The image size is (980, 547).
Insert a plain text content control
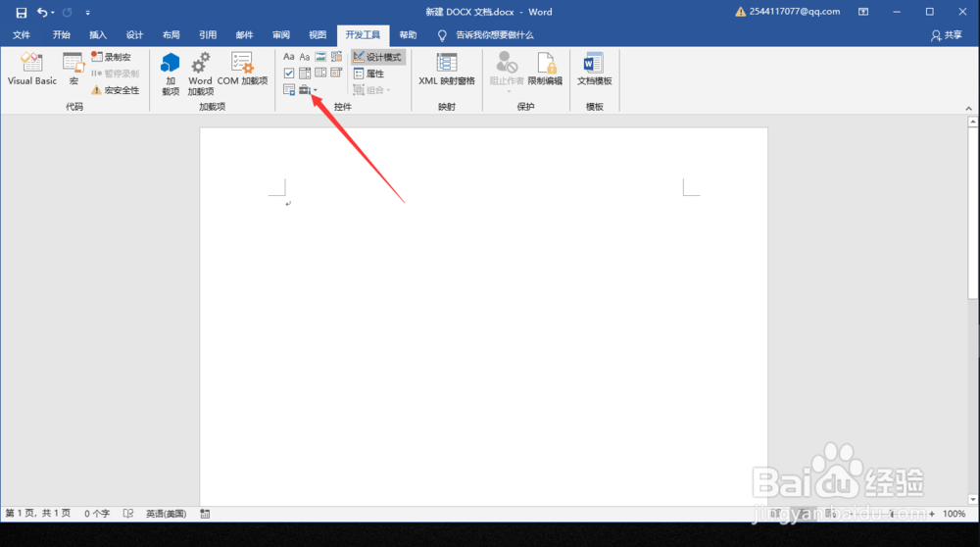click(x=305, y=57)
